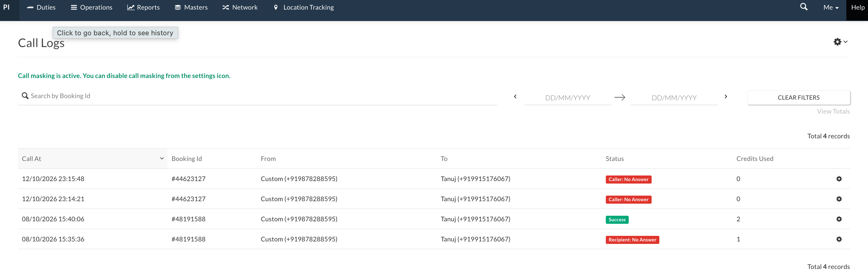The height and width of the screenshot is (273, 868).
Task: Click the PI logo in the navbar
Action: point(7,7)
